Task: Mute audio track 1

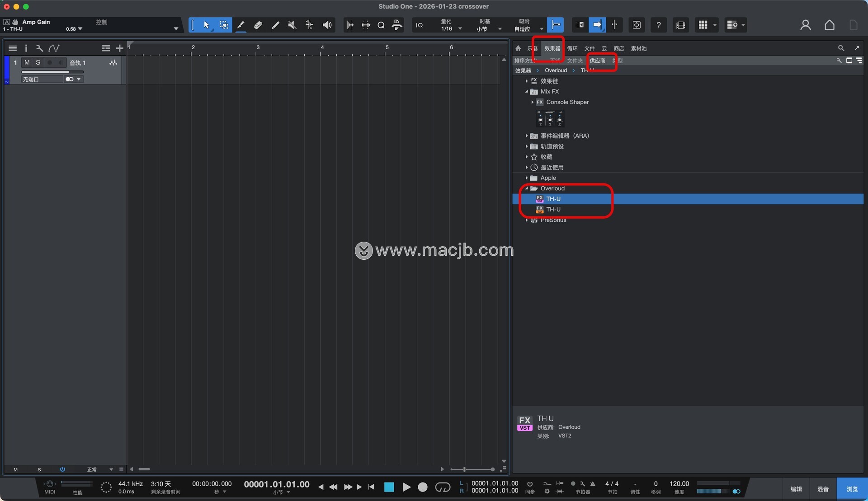Action: (27, 63)
